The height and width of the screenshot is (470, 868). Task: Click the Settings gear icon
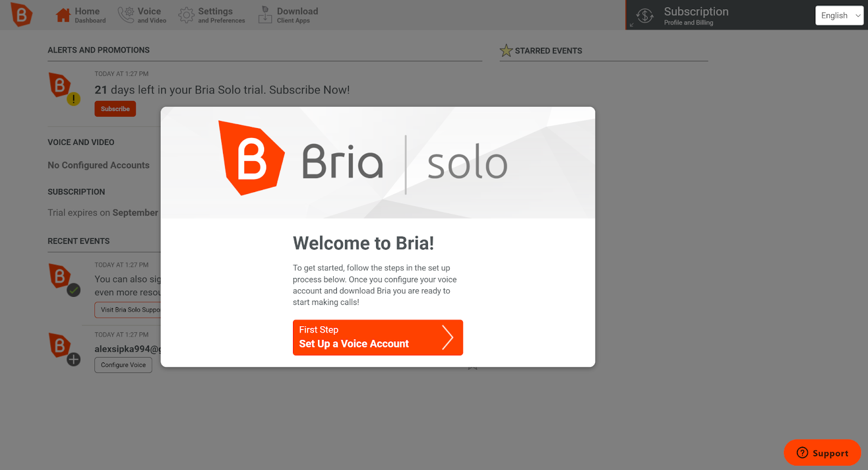tap(186, 15)
